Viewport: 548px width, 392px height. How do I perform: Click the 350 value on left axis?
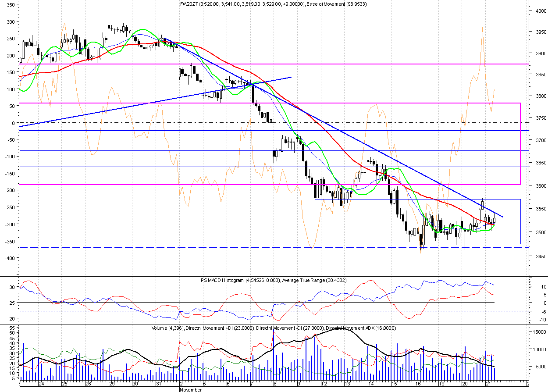(x=11, y=4)
